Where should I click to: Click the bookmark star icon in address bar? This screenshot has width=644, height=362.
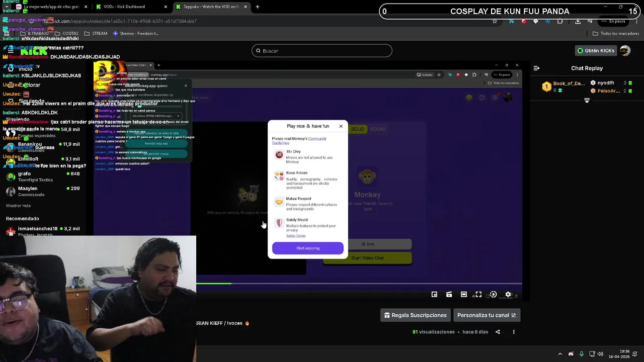pos(495,21)
